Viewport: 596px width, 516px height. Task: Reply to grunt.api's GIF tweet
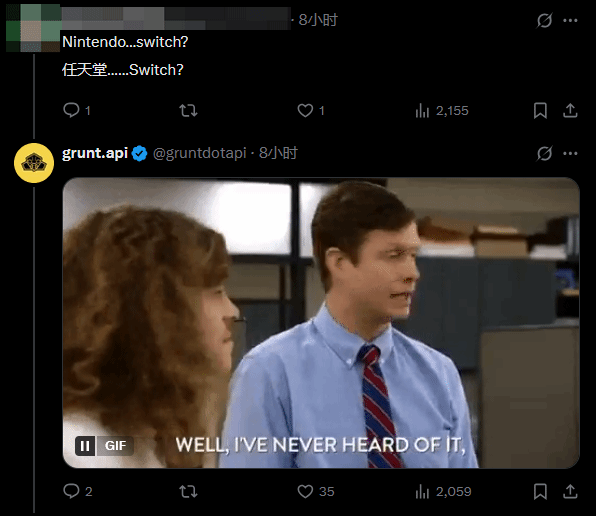click(78, 491)
